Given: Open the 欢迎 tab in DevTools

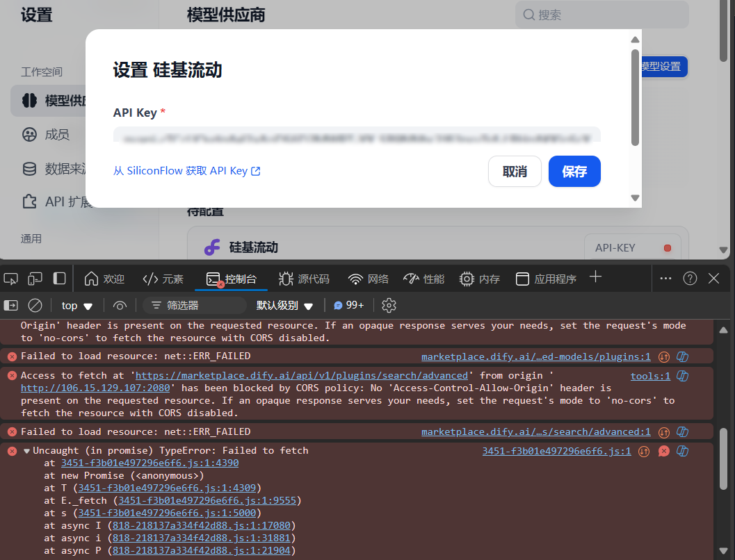Looking at the screenshot, I should pos(104,279).
